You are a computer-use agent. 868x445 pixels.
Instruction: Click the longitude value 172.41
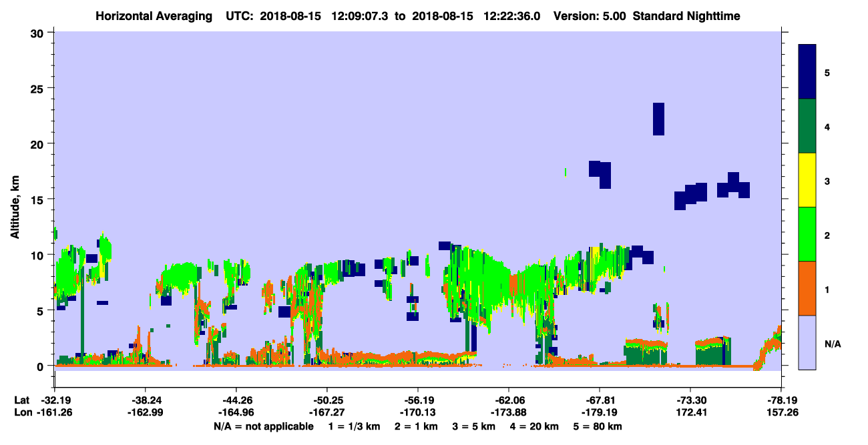[689, 412]
